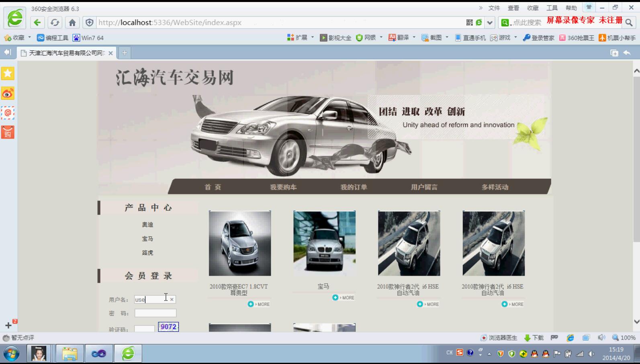640x364 pixels.
Task: Click the tab list window icon
Action: click(614, 53)
